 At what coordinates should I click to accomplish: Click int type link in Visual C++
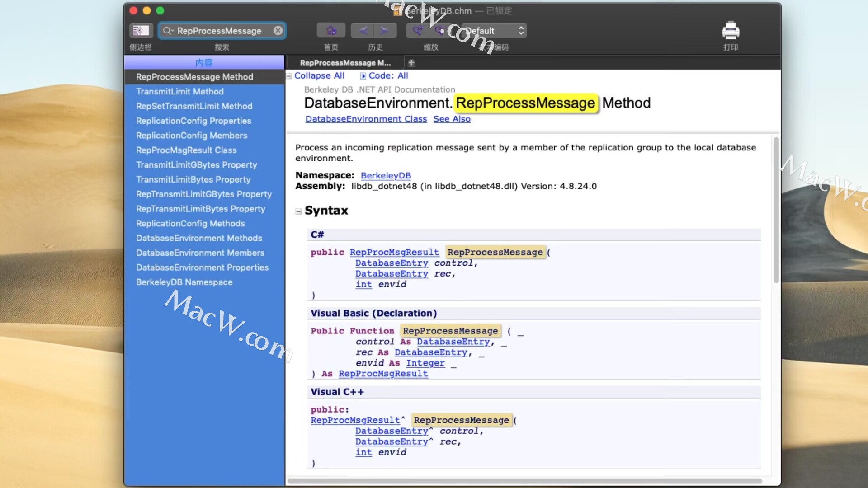[x=363, y=453]
